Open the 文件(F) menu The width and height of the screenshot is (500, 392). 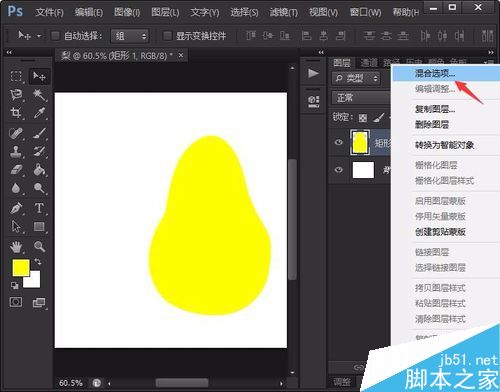(49, 13)
